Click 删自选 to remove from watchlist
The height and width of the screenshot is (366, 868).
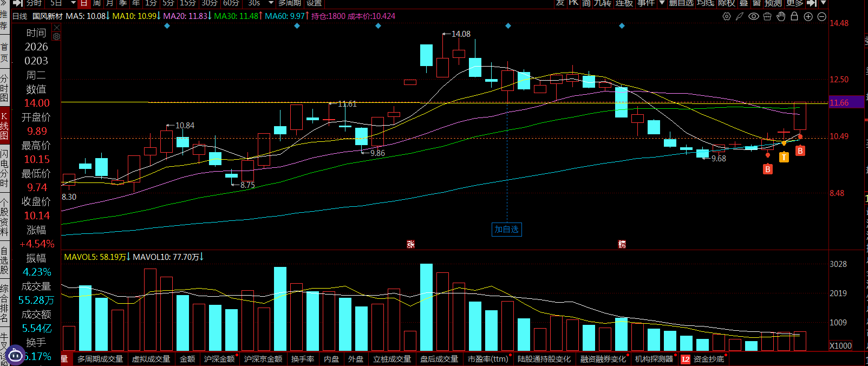[x=681, y=3]
